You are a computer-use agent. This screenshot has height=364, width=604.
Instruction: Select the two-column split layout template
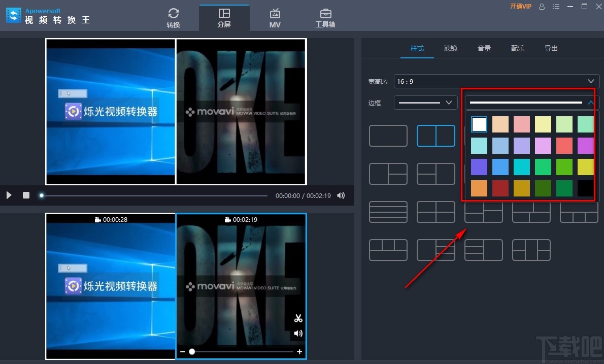click(x=436, y=136)
